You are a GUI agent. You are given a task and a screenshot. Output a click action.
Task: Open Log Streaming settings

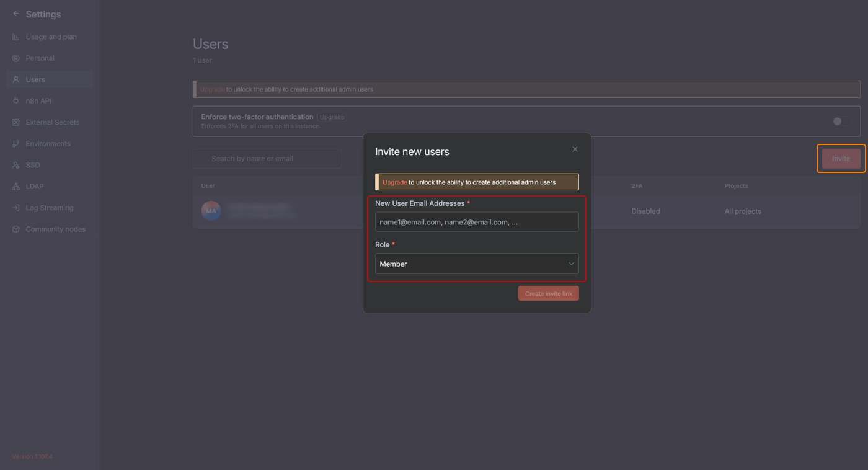tap(50, 208)
